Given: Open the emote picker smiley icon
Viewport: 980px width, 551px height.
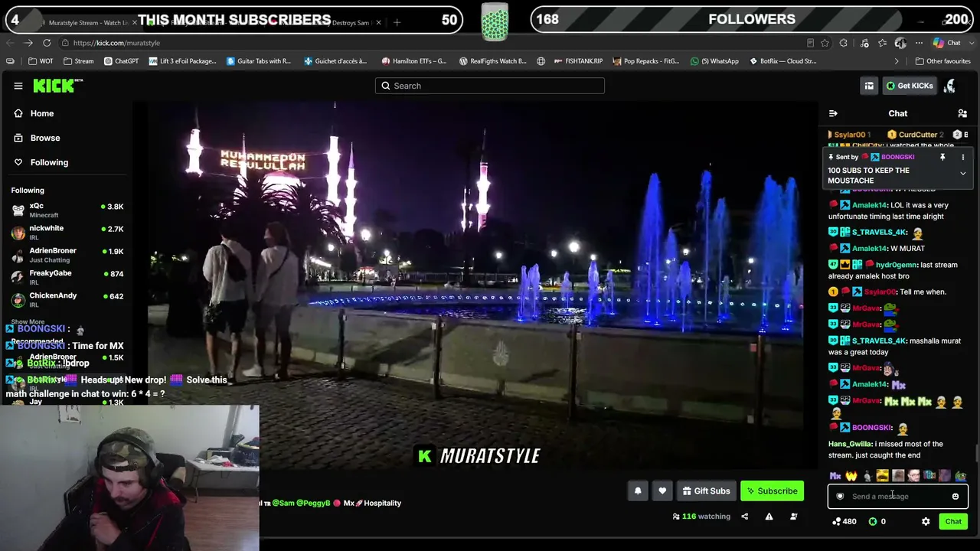Looking at the screenshot, I should pos(955,497).
